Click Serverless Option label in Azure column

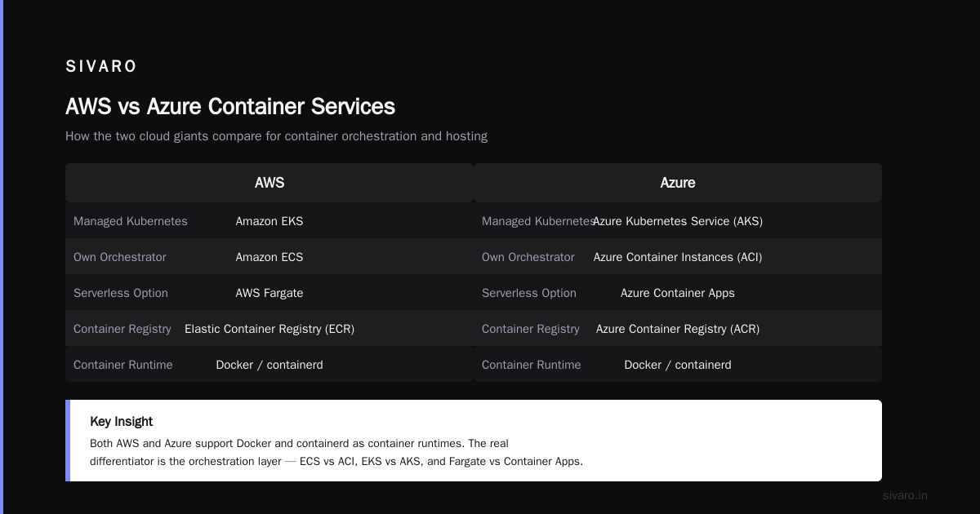tap(529, 293)
